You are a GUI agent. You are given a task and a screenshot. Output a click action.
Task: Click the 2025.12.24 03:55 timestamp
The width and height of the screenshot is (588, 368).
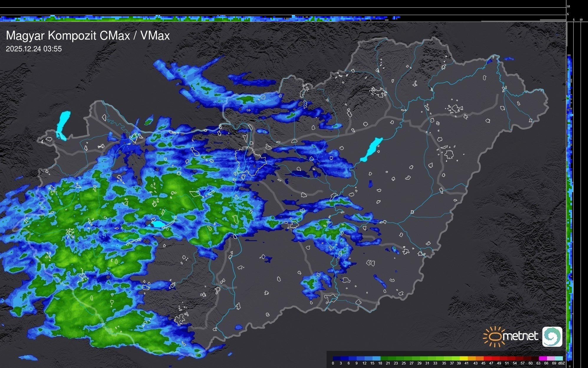(34, 49)
